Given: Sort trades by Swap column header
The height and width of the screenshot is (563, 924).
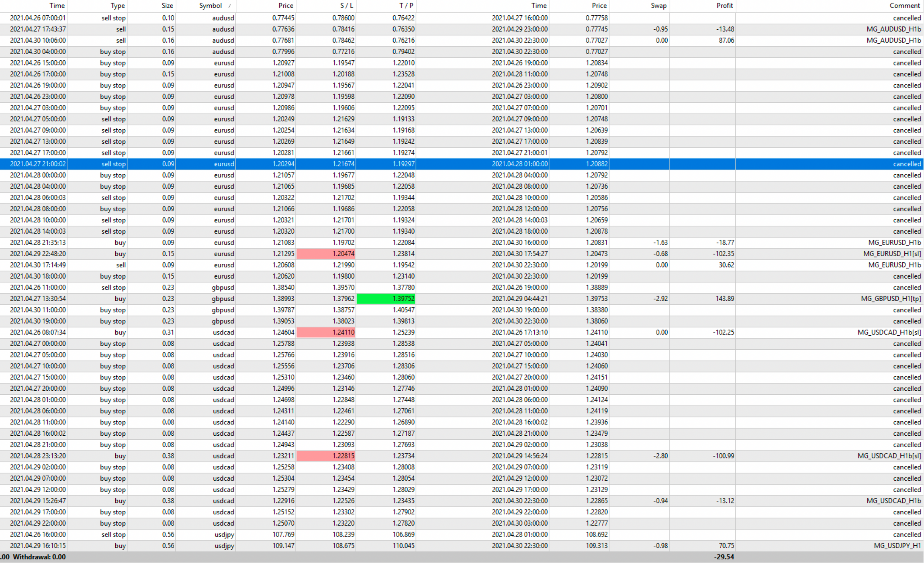Looking at the screenshot, I should pos(658,6).
